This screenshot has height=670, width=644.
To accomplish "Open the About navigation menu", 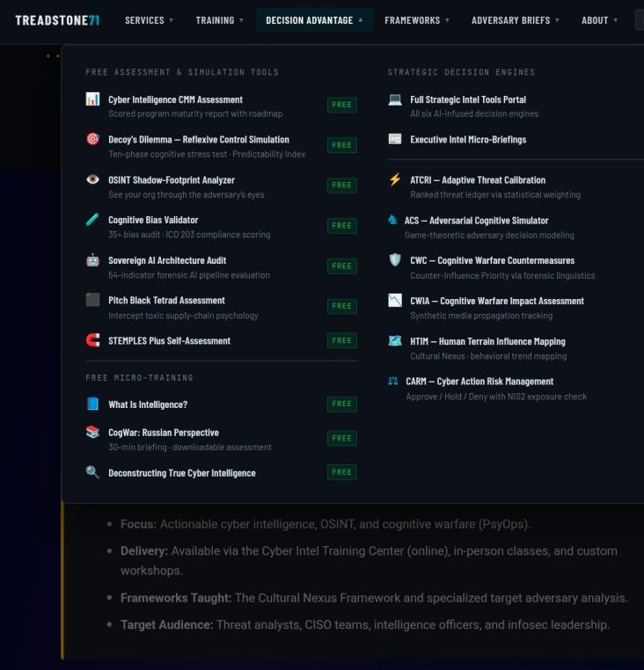I will pos(599,20).
